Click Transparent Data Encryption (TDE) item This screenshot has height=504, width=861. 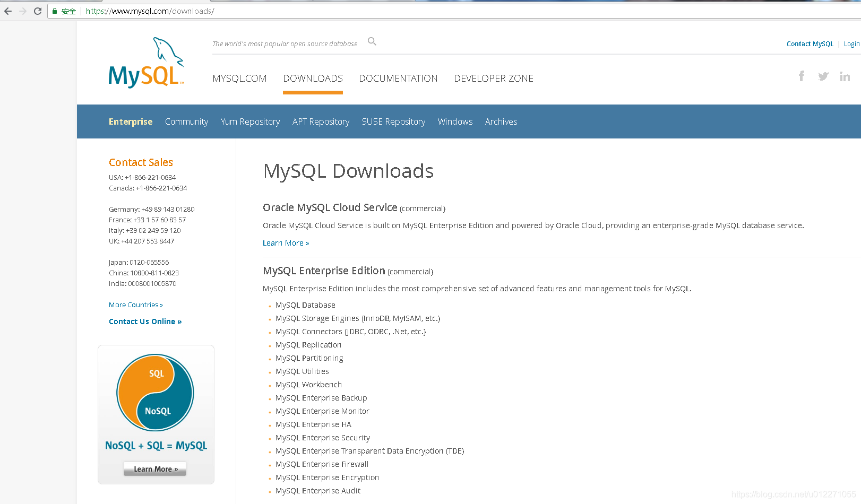(369, 451)
